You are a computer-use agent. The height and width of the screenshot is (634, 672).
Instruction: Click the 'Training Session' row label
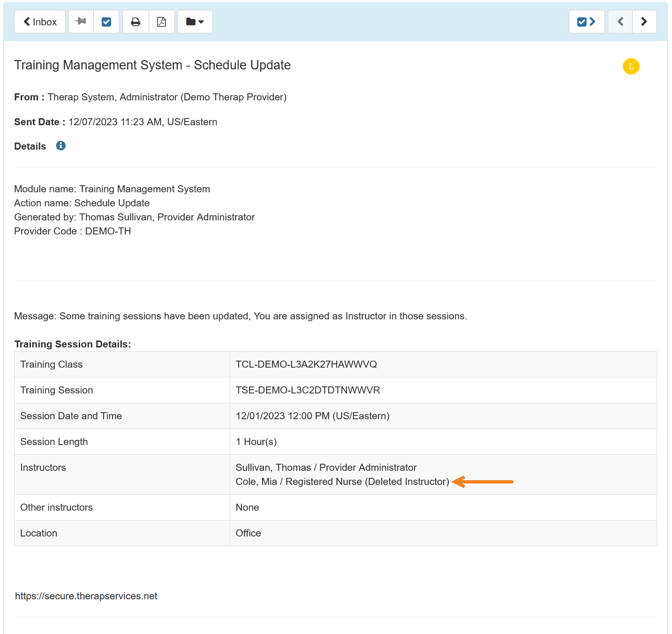57,390
